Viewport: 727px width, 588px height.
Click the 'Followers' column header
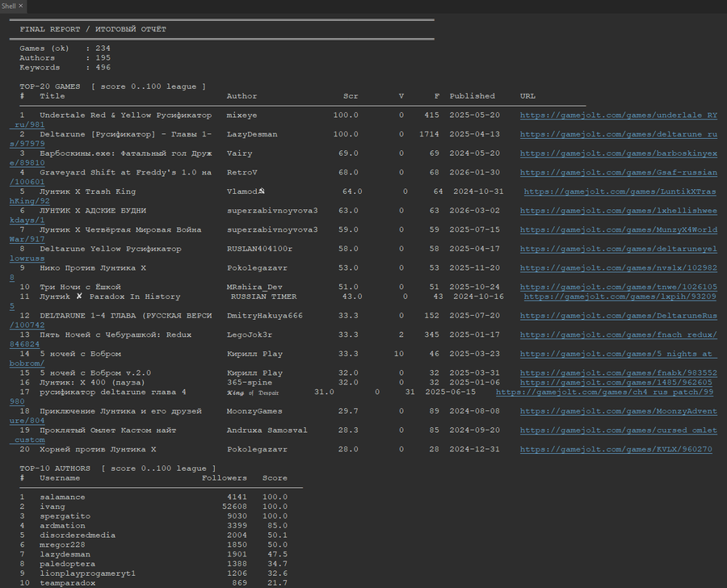[x=224, y=477]
